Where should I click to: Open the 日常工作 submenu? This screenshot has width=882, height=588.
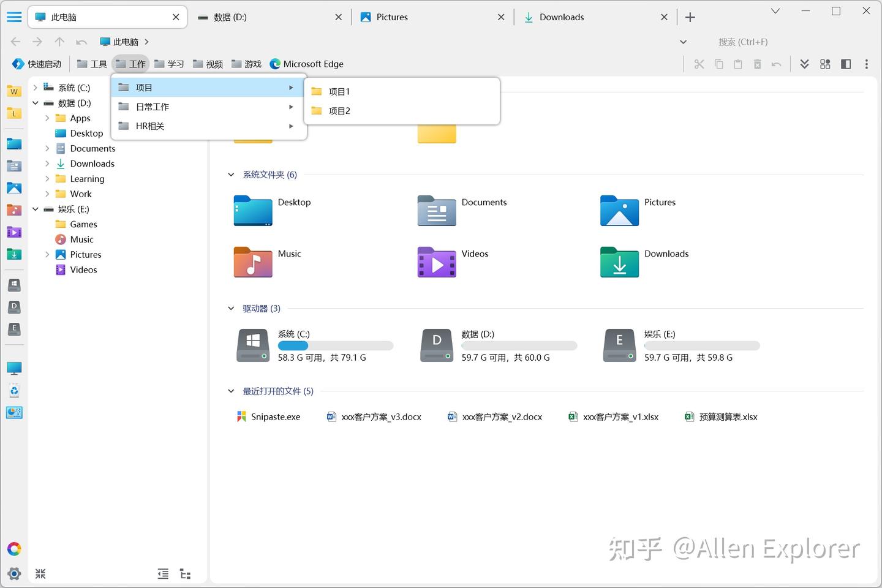click(x=153, y=107)
